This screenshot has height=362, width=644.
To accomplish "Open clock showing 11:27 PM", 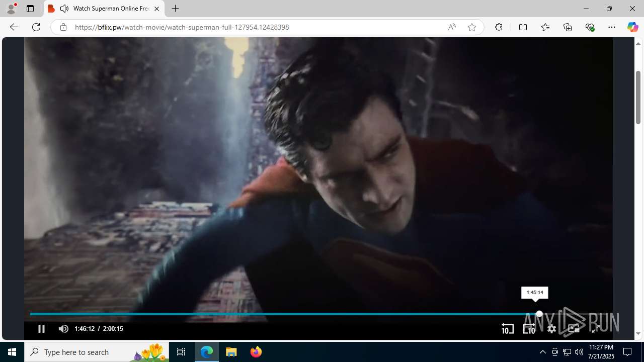I will pyautogui.click(x=602, y=352).
